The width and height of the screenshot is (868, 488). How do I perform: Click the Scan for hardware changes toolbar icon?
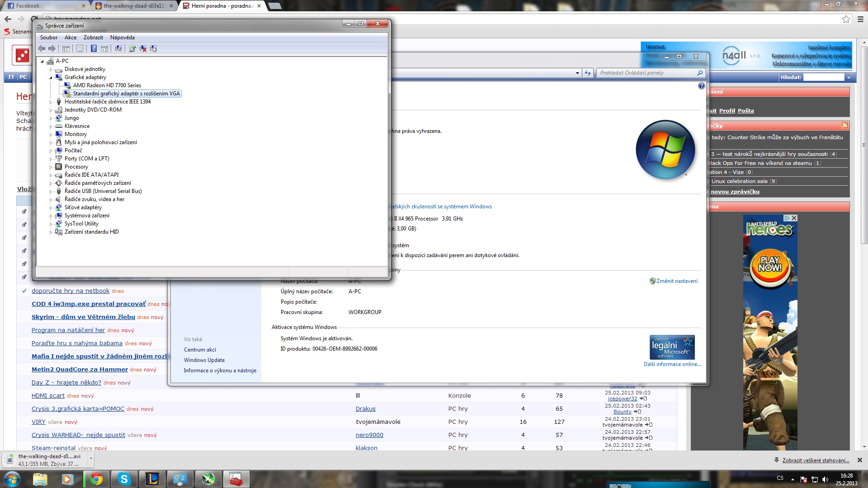tap(118, 49)
